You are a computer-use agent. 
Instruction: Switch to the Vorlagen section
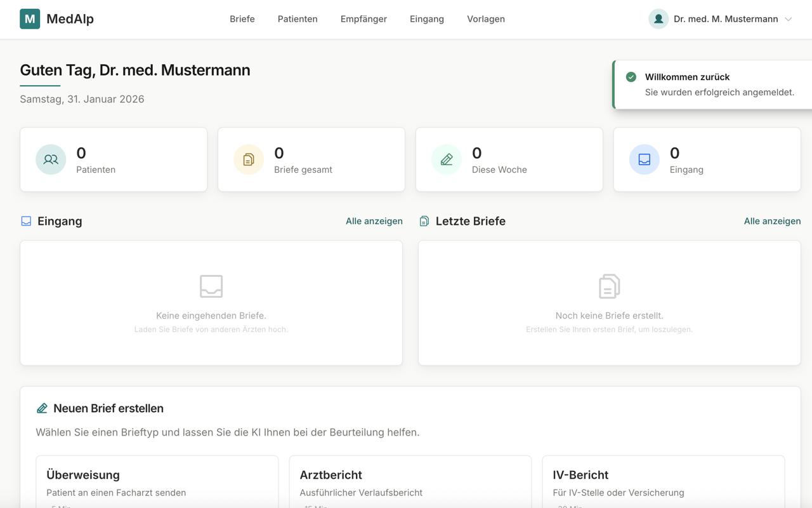485,18
